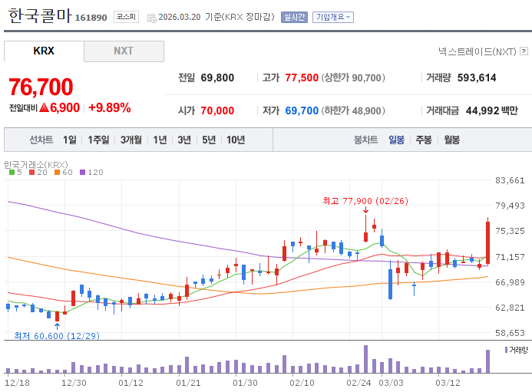
Task: Click the green 5-day moving average legend swatch
Action: click(x=12, y=173)
